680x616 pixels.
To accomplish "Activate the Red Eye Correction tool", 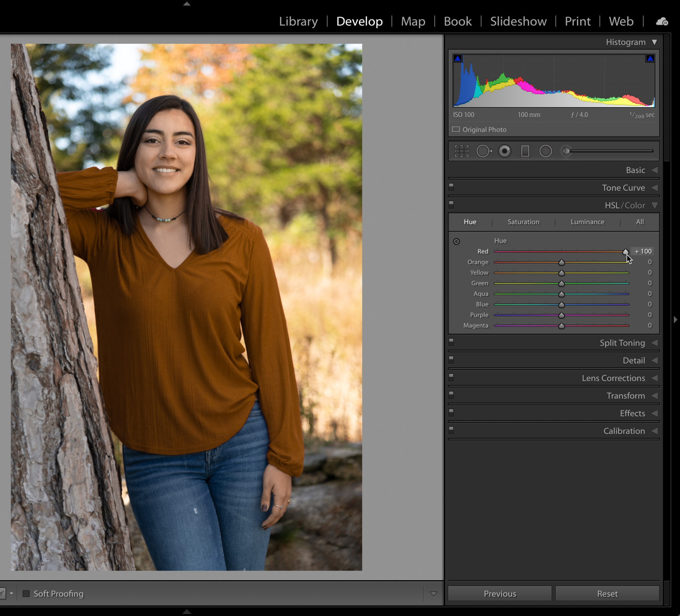I will tap(505, 151).
